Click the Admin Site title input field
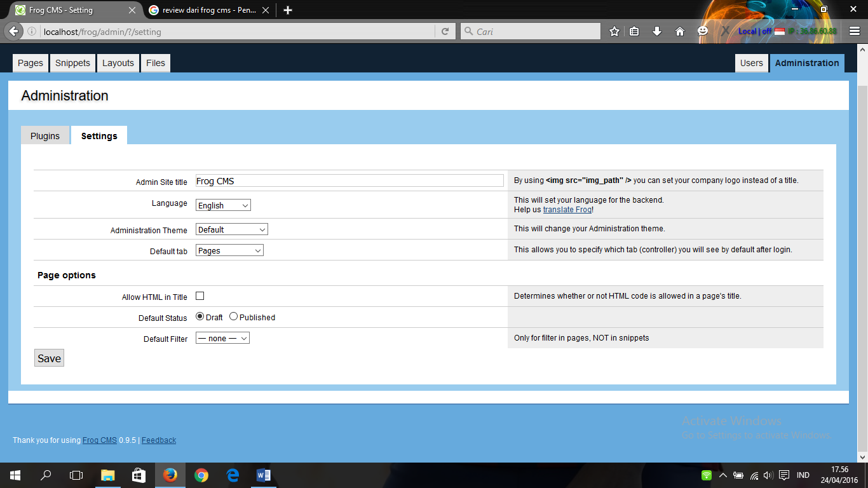The width and height of the screenshot is (868, 488). (349, 181)
